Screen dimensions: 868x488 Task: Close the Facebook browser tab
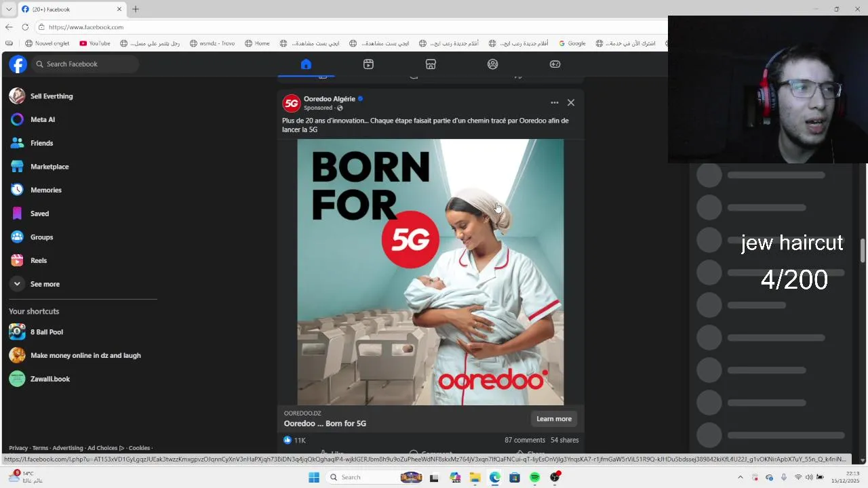119,9
